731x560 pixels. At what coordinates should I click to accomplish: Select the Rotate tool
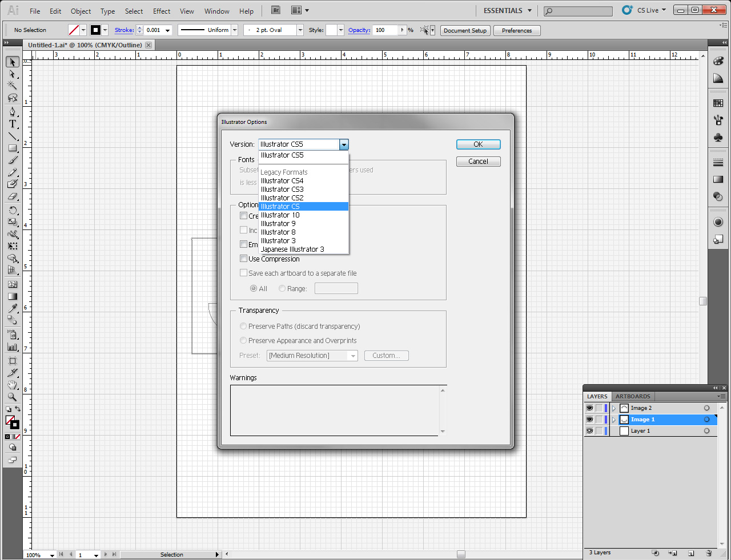pyautogui.click(x=13, y=210)
